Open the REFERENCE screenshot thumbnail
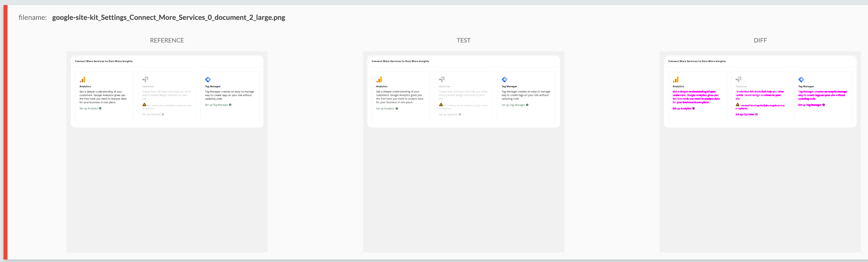The height and width of the screenshot is (262, 868). coord(167,152)
